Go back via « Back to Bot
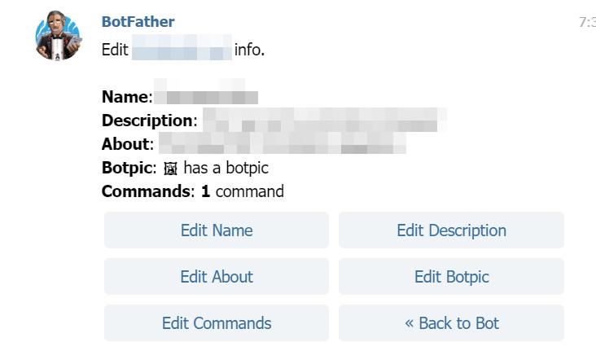Screen dimensions: 596x364 pyautogui.click(x=451, y=323)
